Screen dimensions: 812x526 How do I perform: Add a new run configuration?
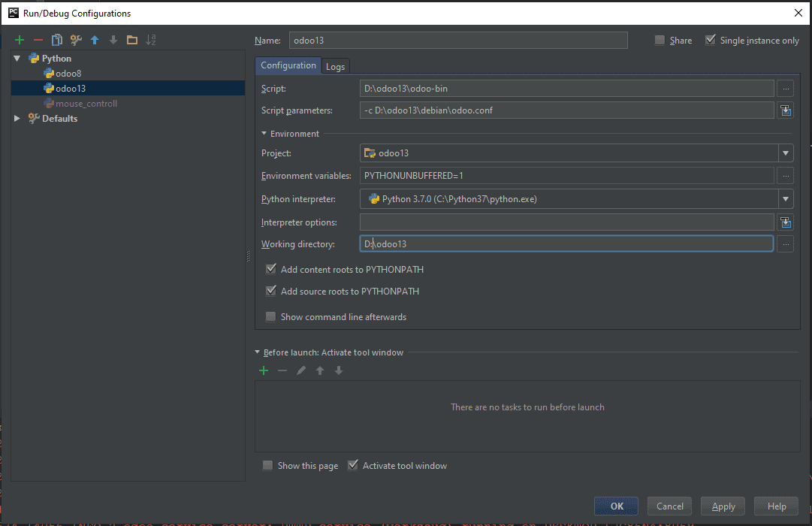click(20, 39)
